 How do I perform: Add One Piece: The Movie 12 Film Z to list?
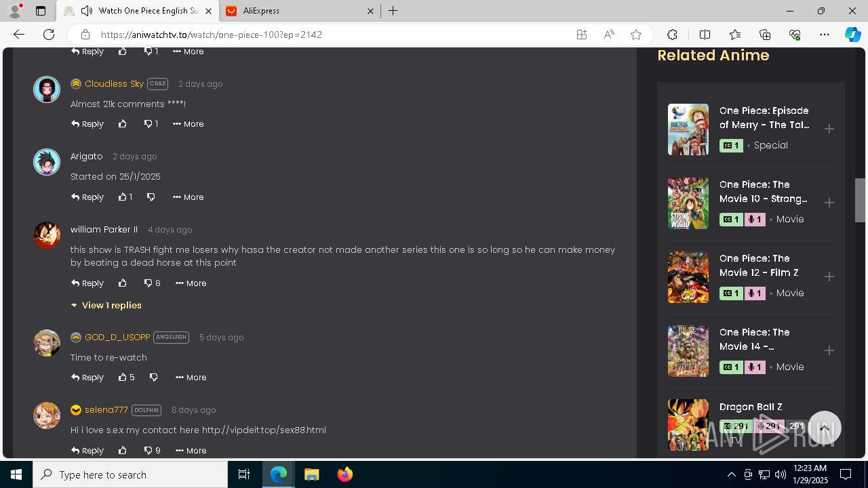[829, 277]
